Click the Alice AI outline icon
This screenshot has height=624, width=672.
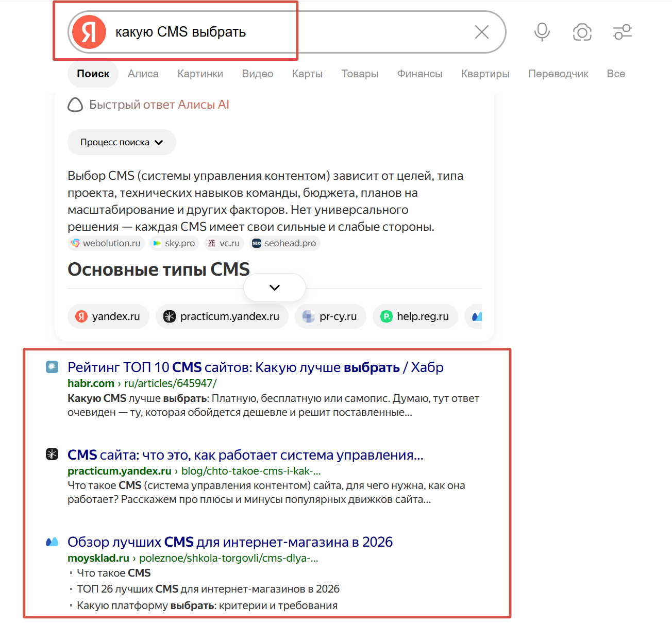pos(75,105)
